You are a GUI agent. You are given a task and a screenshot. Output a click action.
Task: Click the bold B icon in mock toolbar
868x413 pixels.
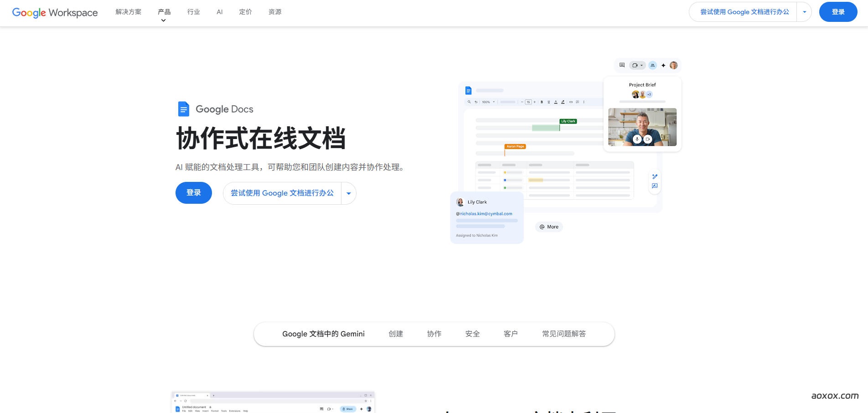click(x=542, y=102)
